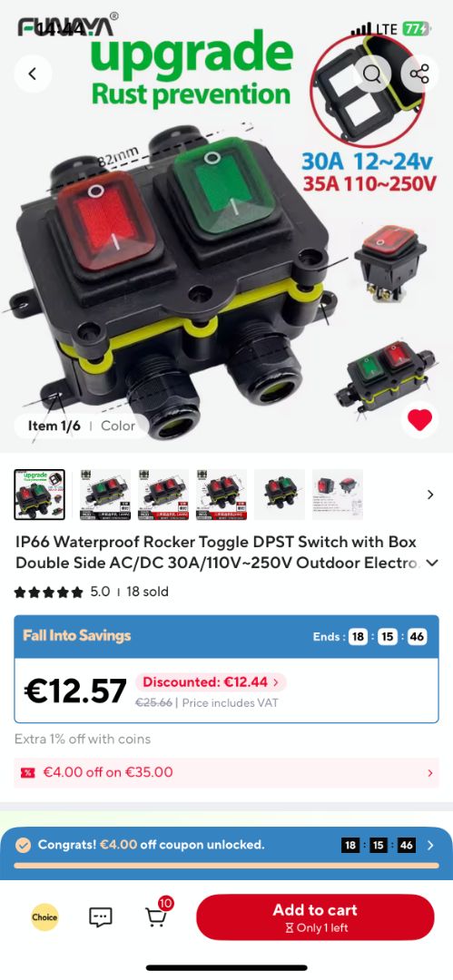Go back using the back arrow
Image resolution: width=453 pixels, height=980 pixels.
pos(33,73)
